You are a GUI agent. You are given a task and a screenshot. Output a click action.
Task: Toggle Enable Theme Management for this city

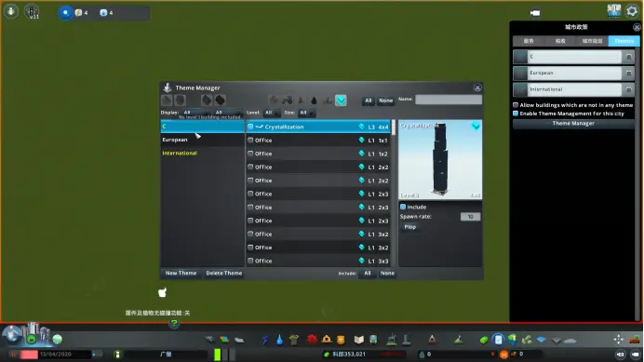[x=516, y=114]
